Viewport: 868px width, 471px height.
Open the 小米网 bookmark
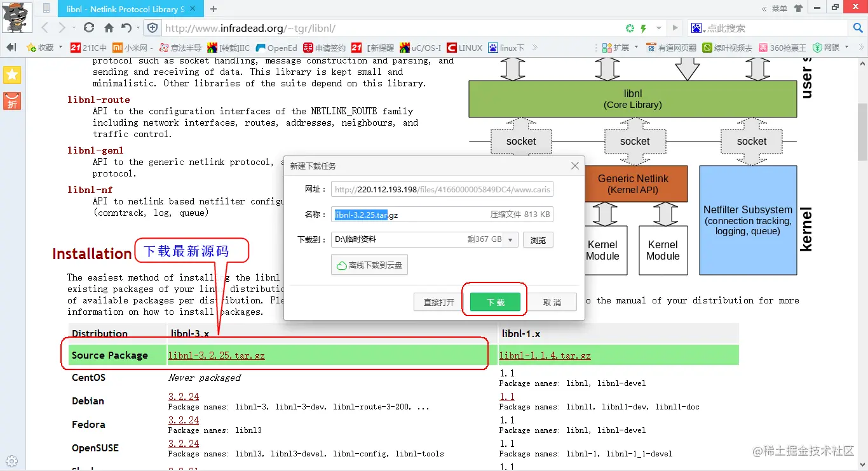tap(133, 48)
